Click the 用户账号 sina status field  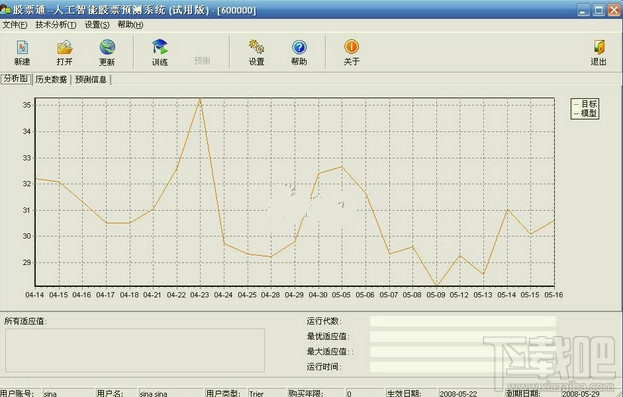tap(68, 393)
